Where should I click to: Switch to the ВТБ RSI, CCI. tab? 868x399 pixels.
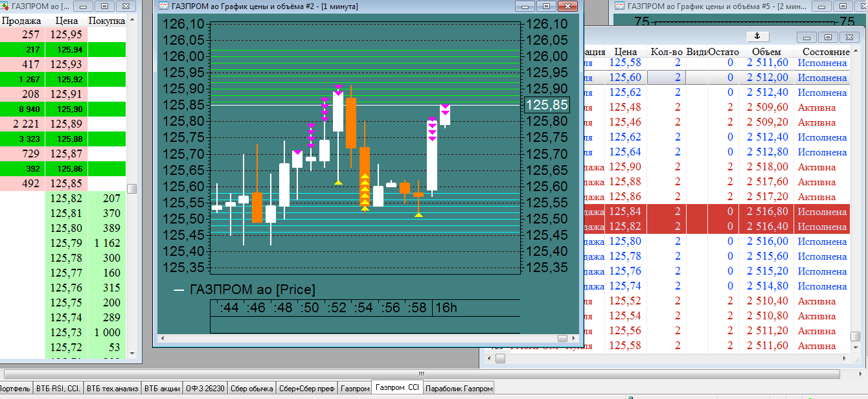[x=58, y=389]
